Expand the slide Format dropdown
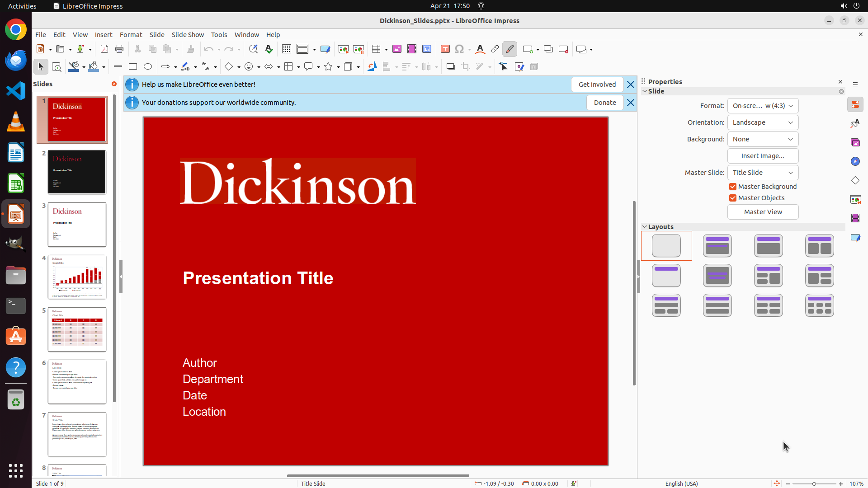The width and height of the screenshot is (868, 488). point(763,106)
